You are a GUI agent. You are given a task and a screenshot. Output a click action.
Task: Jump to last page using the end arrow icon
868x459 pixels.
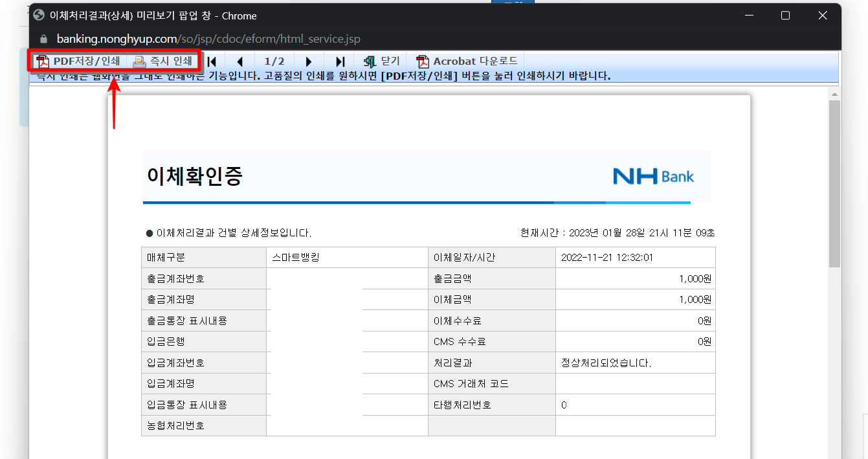339,61
